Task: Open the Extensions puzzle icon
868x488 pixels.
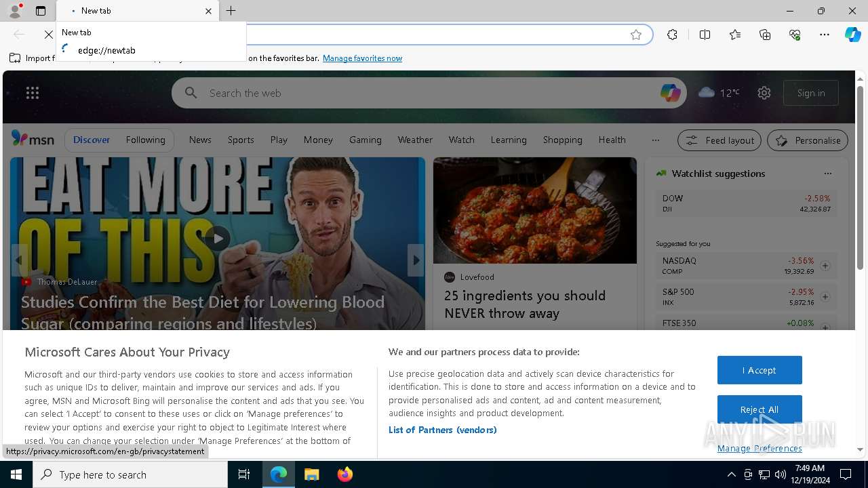Action: pos(672,35)
